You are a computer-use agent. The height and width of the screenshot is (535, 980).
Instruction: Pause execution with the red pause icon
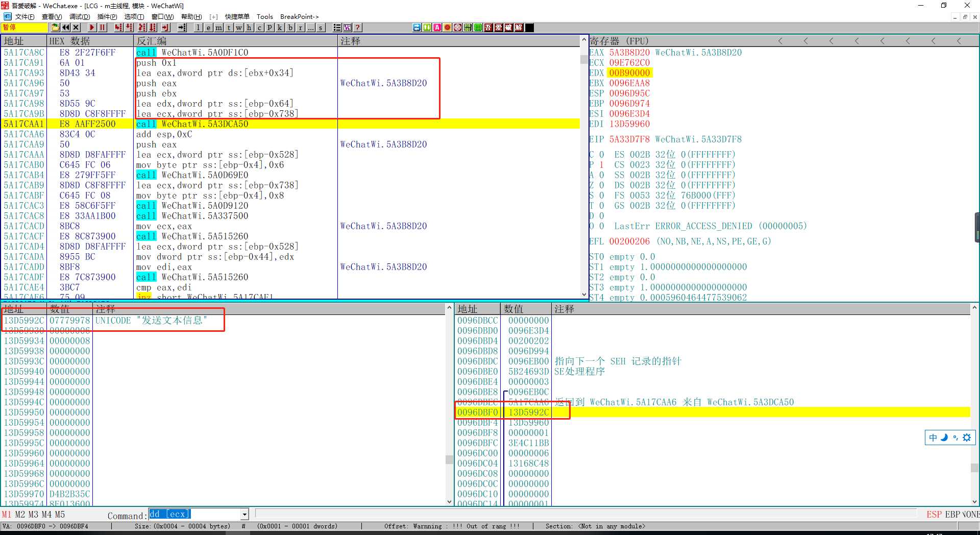(x=102, y=28)
